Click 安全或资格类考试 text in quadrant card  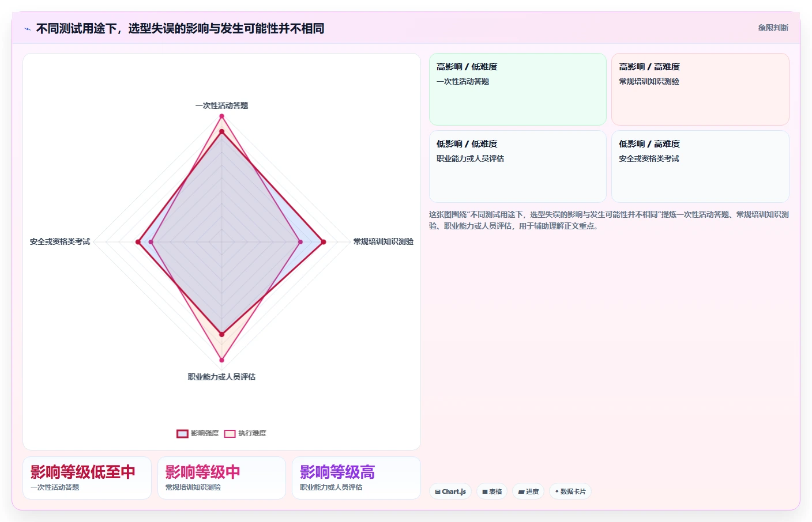click(x=649, y=158)
